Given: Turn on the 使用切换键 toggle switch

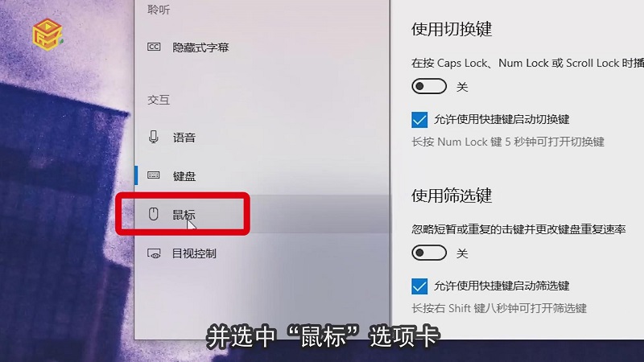Looking at the screenshot, I should 429,87.
